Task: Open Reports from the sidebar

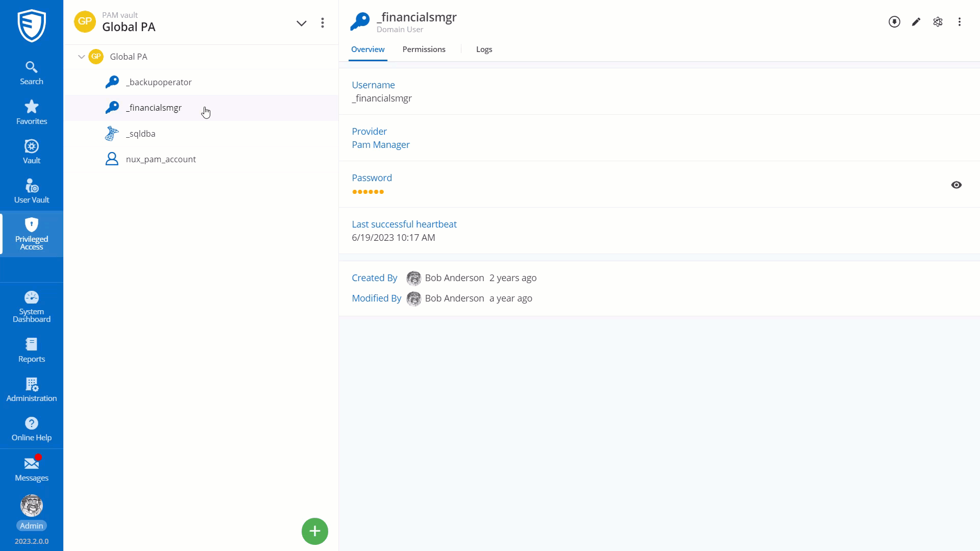Action: coord(32,350)
